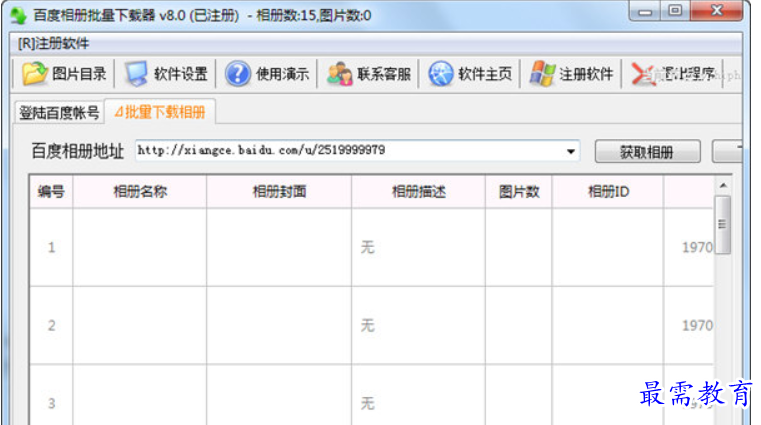The height and width of the screenshot is (425, 761).
Task: Maximize the window
Action: pyautogui.click(x=675, y=11)
